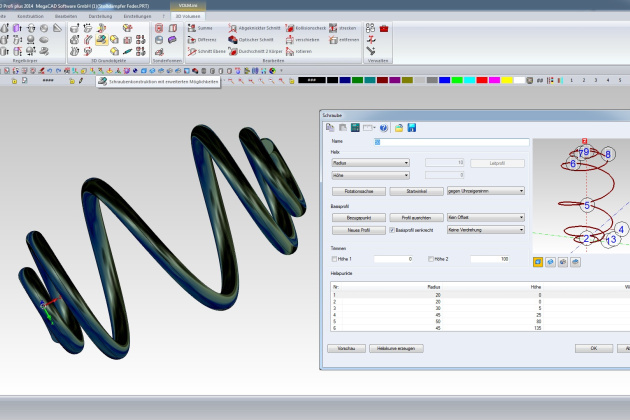
Task: Switch to the Darstellung ribbon tab
Action: pos(103,16)
